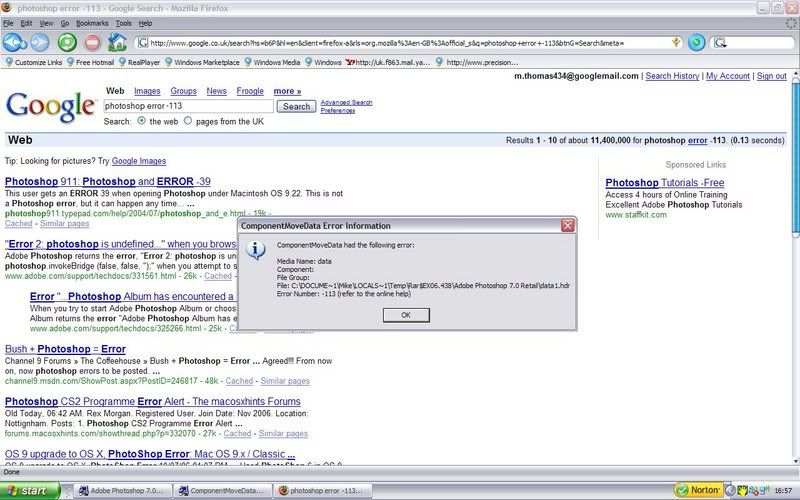Close the ComponentMoveData Error Information dialog
The height and width of the screenshot is (500, 800).
(567, 226)
